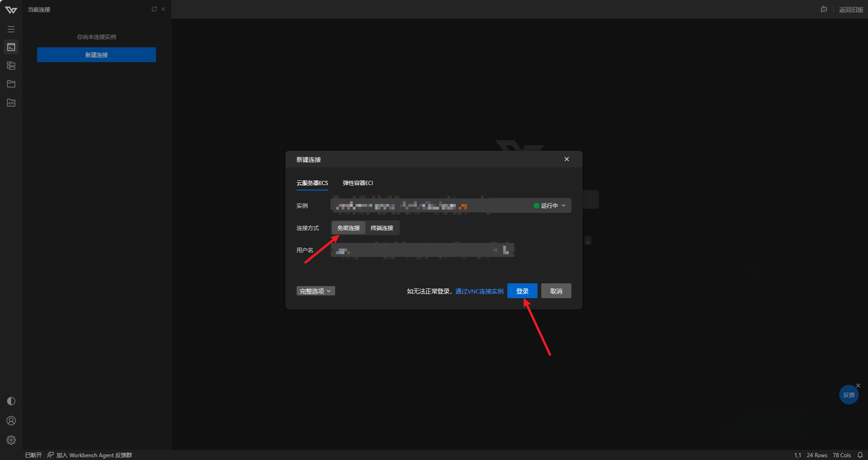Open the user account icon
The image size is (868, 460).
[x=11, y=421]
